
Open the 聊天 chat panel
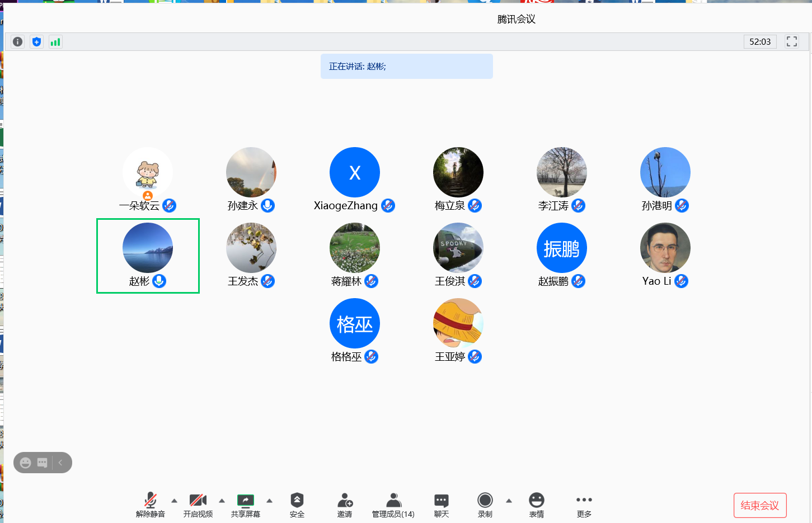(x=442, y=504)
